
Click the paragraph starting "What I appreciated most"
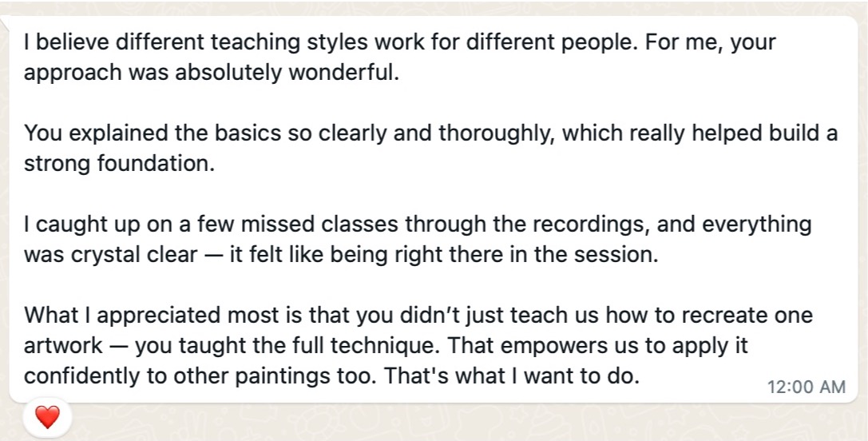[418, 346]
